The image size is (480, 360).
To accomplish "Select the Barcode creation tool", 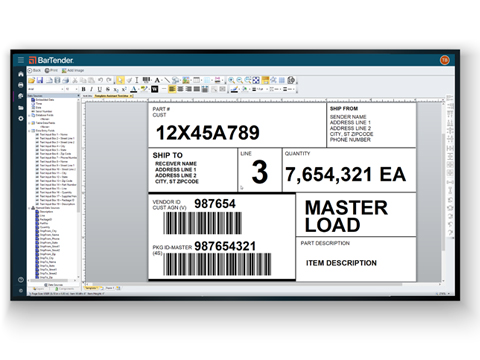I will click(146, 80).
